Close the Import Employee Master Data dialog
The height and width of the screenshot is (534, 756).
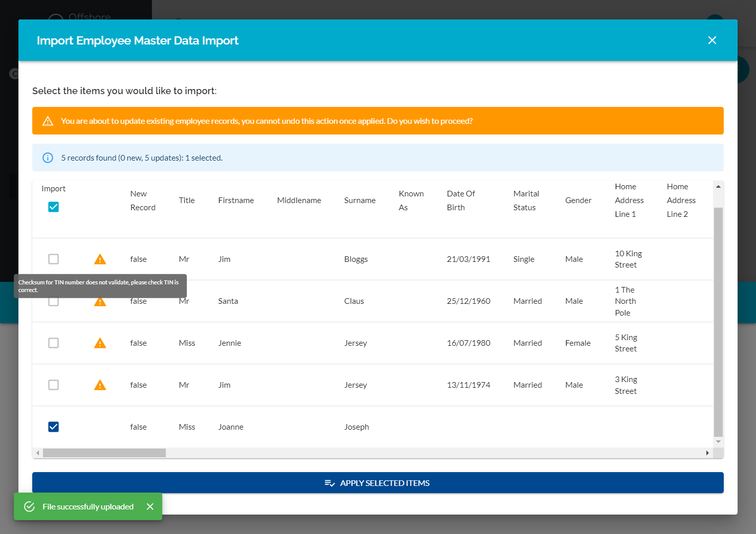tap(712, 40)
